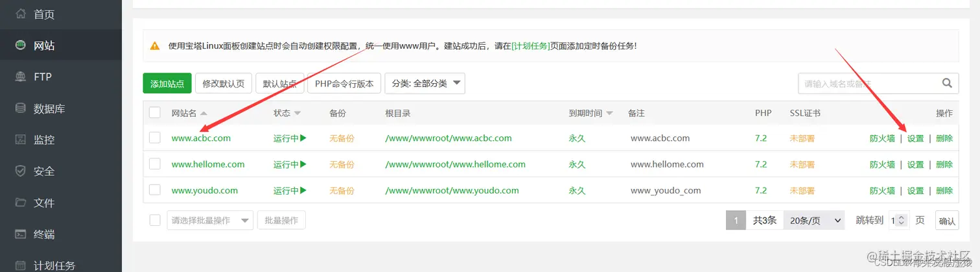This screenshot has height=272, width=980.
Task: Toggle the select-all checkbox in table header
Action: 155,112
